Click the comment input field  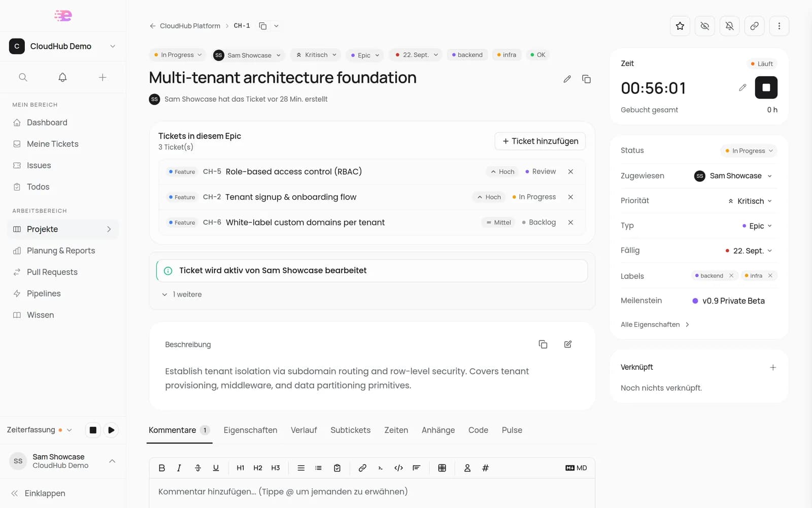[372, 492]
